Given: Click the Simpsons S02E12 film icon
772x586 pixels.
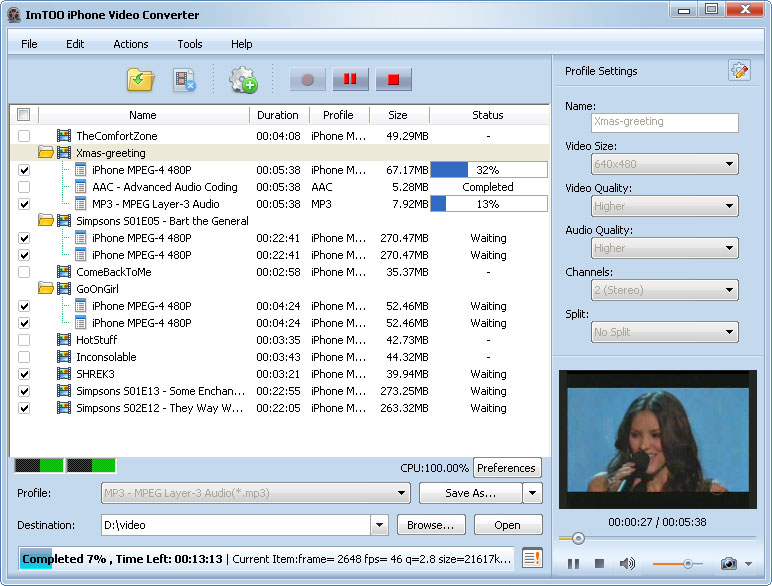Looking at the screenshot, I should point(64,407).
